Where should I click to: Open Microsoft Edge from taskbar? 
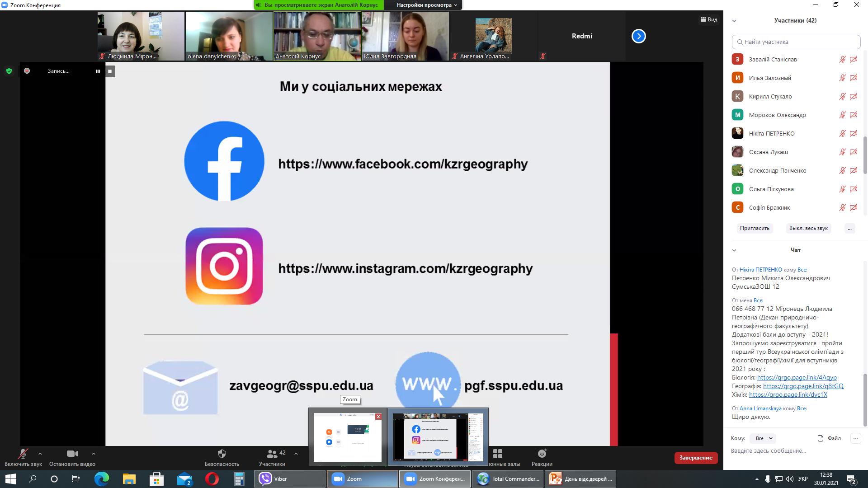point(102,479)
